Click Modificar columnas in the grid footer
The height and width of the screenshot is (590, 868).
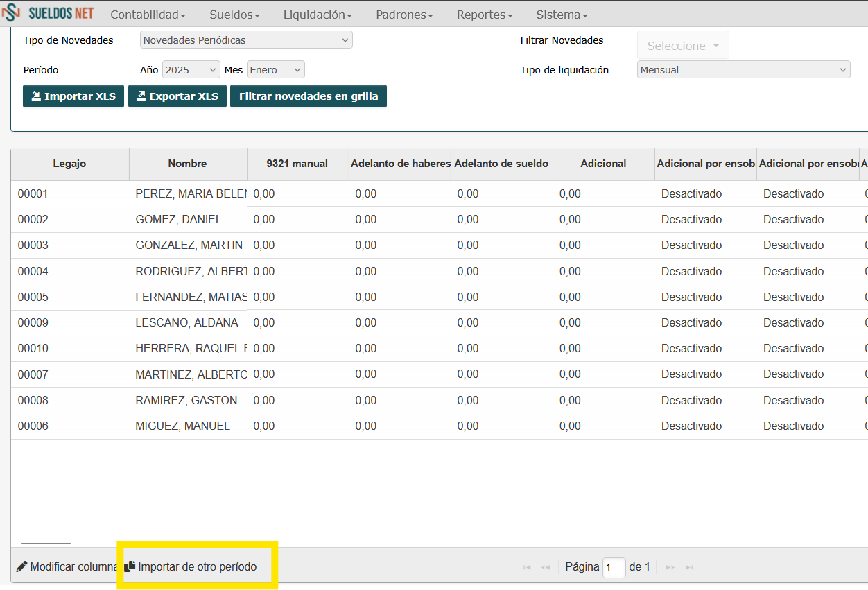[67, 567]
